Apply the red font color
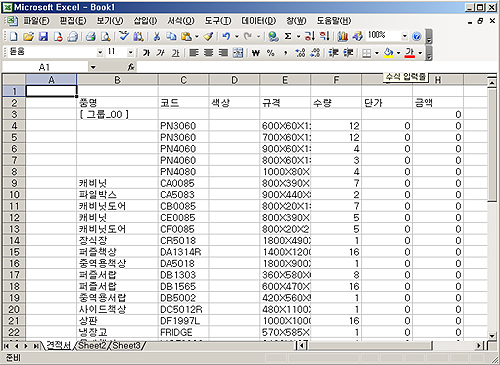Viewport: 500px width, 365px height. pos(410,53)
